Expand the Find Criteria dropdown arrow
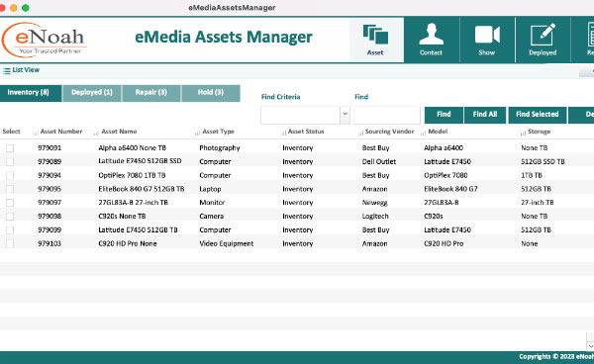594x364 pixels. [x=345, y=115]
